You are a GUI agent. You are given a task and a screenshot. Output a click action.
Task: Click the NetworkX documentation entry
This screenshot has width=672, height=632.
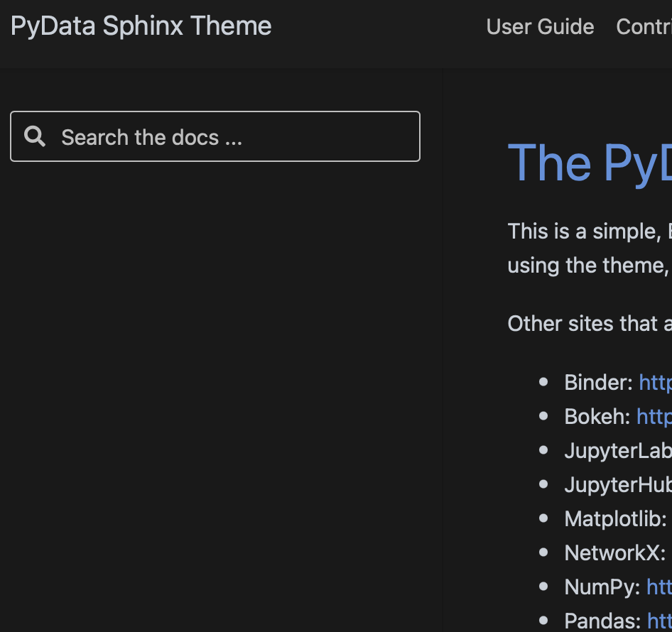(612, 552)
